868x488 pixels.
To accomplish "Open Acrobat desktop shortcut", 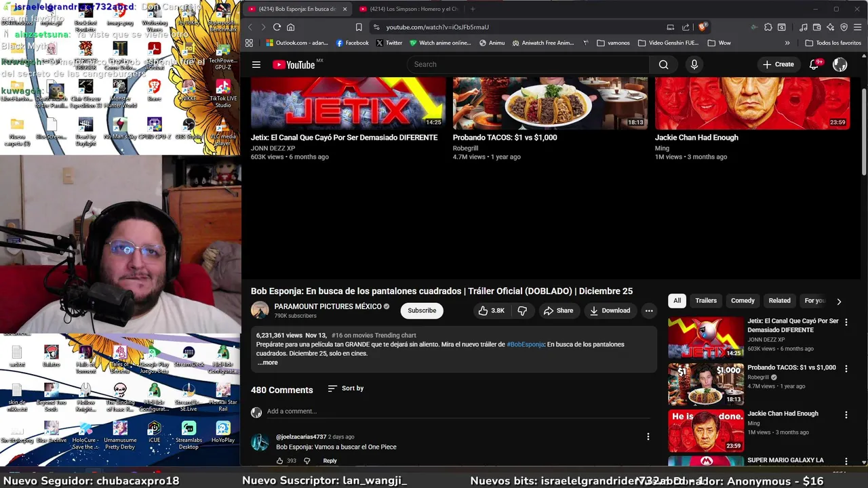I will pos(155,55).
